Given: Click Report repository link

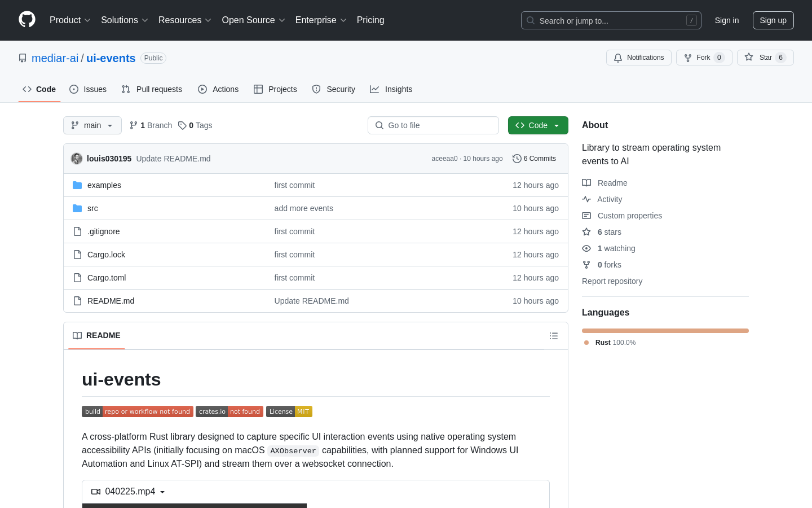Looking at the screenshot, I should point(612,281).
